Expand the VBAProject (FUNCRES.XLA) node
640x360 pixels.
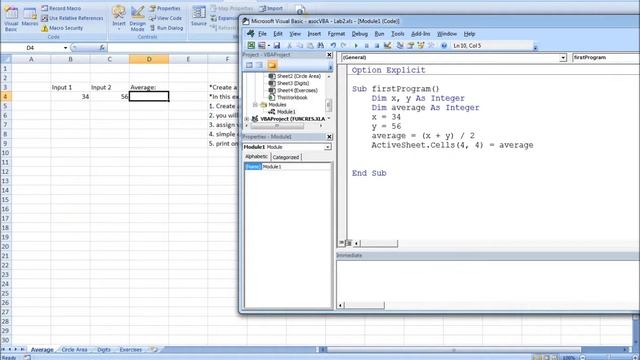click(247, 119)
